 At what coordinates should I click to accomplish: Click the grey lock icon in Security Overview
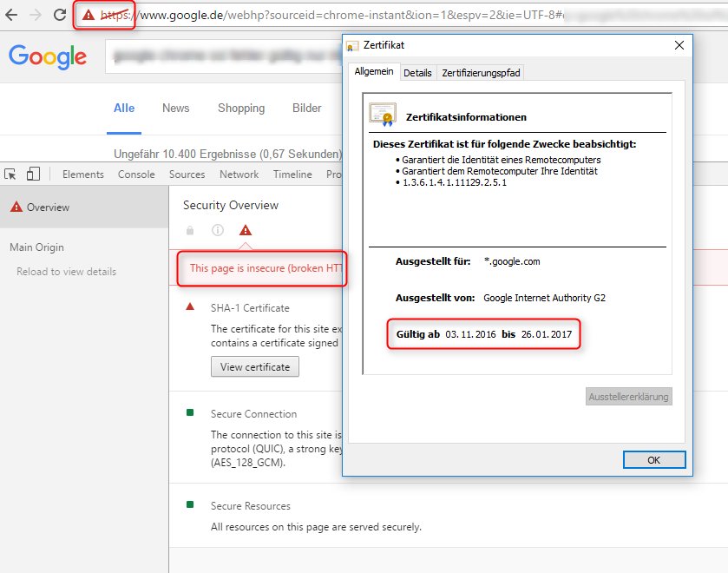tap(190, 230)
